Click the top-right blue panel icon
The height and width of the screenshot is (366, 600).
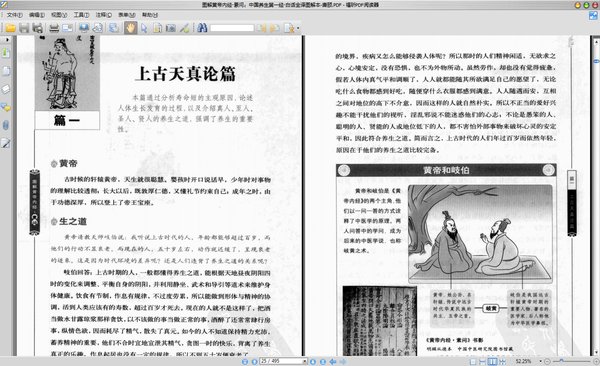coord(593,15)
